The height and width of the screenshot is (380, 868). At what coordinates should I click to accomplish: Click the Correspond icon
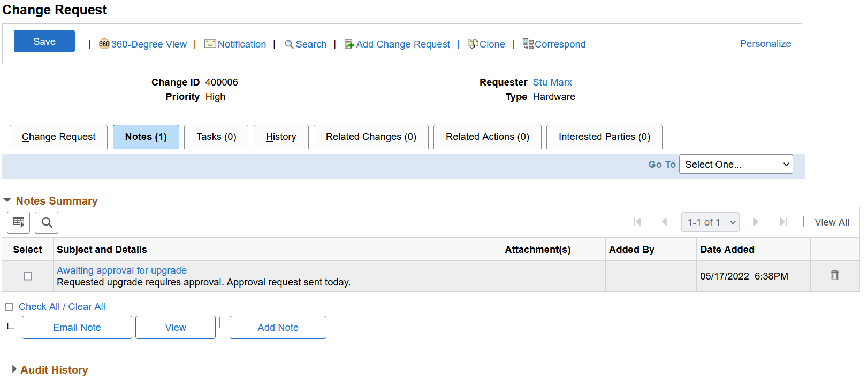[528, 44]
